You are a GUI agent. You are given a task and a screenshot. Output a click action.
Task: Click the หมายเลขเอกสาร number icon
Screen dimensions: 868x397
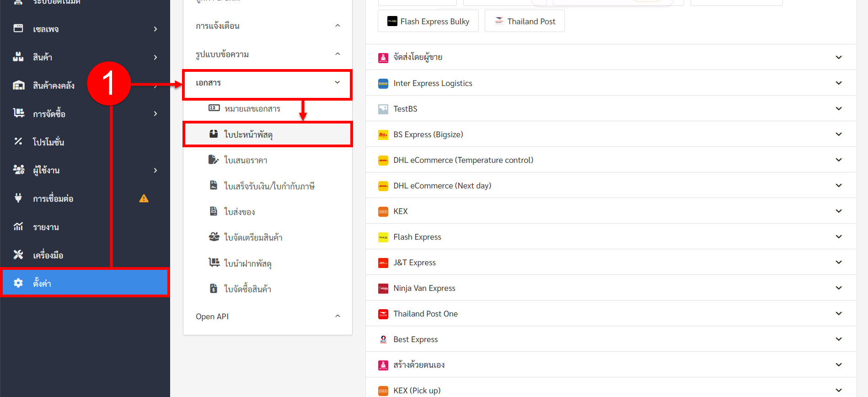click(214, 108)
